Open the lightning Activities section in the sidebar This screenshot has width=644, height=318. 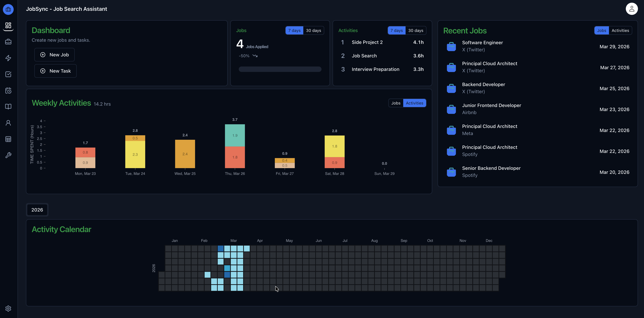8,58
